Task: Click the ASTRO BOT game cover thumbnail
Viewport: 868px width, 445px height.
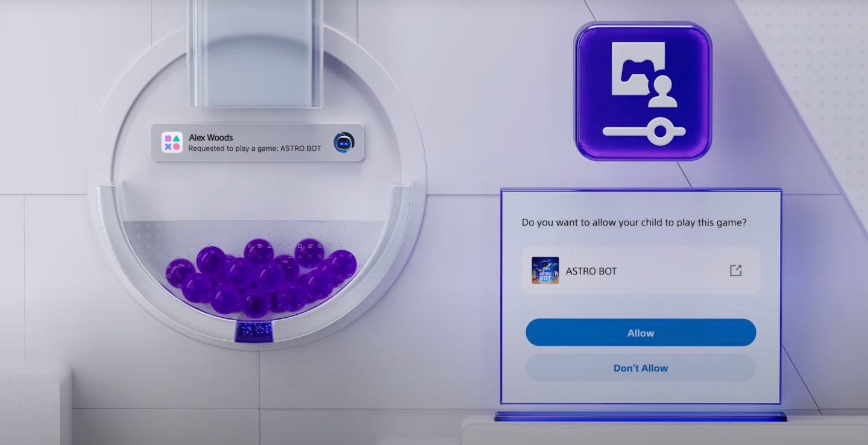Action: point(545,271)
